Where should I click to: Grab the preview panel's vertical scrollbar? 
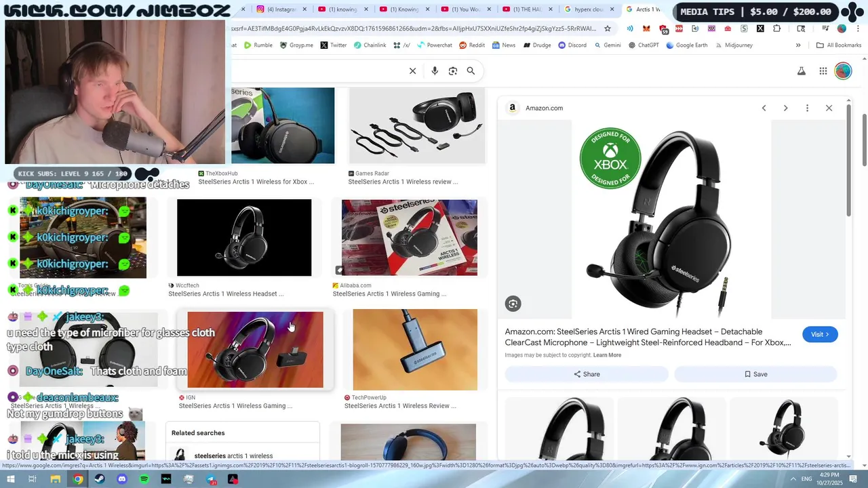[x=848, y=161]
